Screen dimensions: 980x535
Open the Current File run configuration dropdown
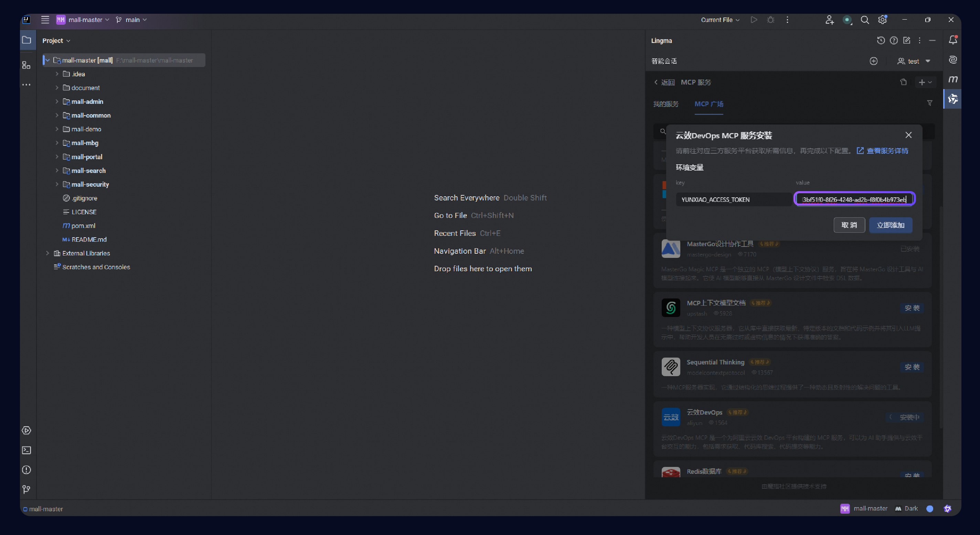[720, 20]
